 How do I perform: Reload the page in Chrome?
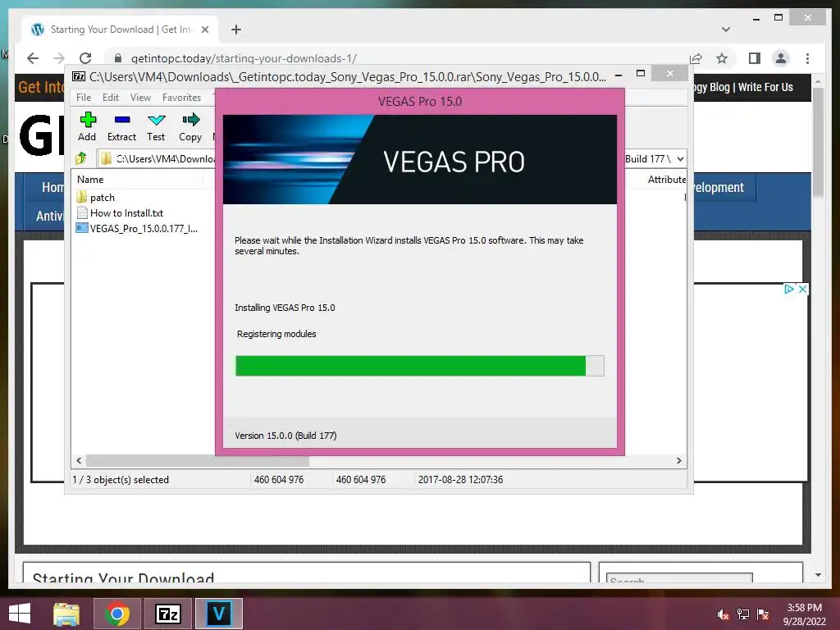click(85, 58)
